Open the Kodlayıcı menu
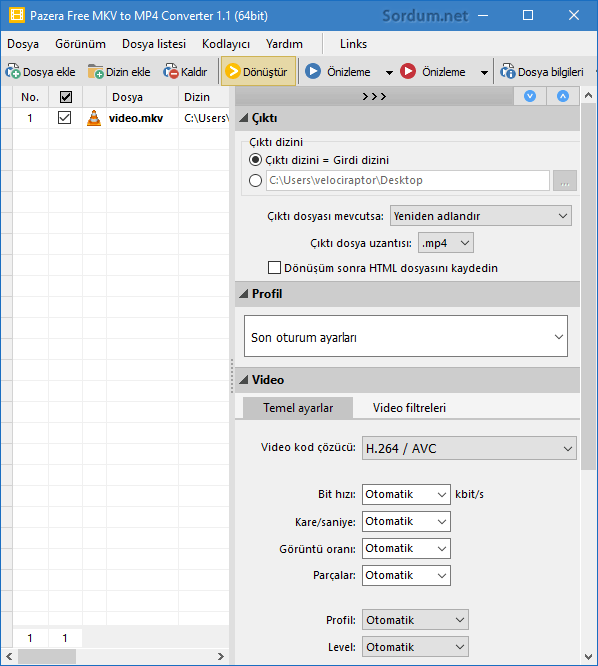This screenshot has height=666, width=598. 226,44
